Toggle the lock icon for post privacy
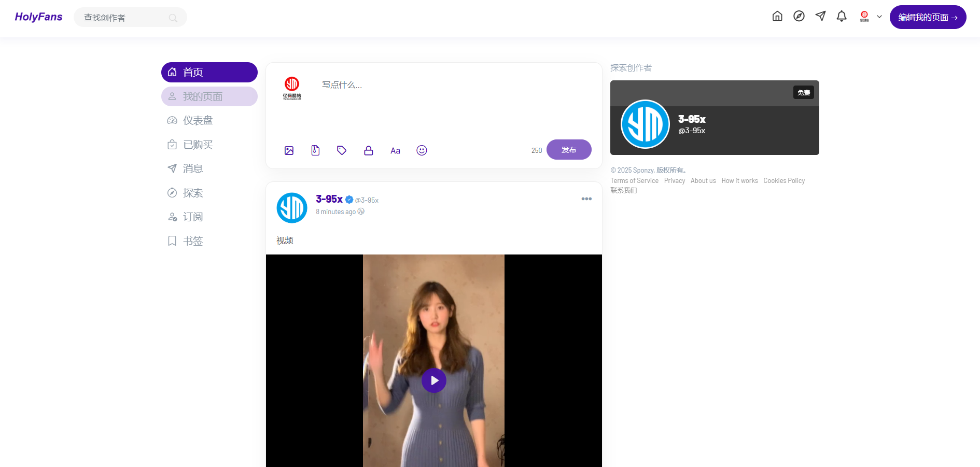Screen dimensions: 980x467 pos(369,150)
